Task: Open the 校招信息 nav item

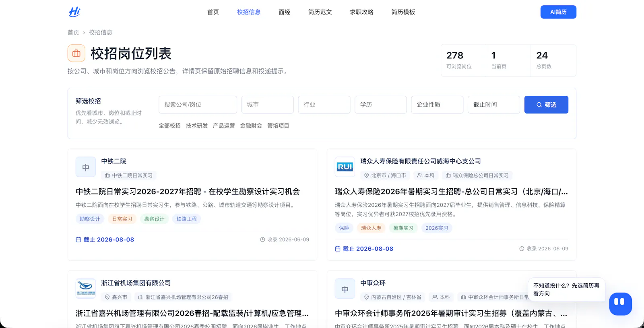Action: (249, 12)
